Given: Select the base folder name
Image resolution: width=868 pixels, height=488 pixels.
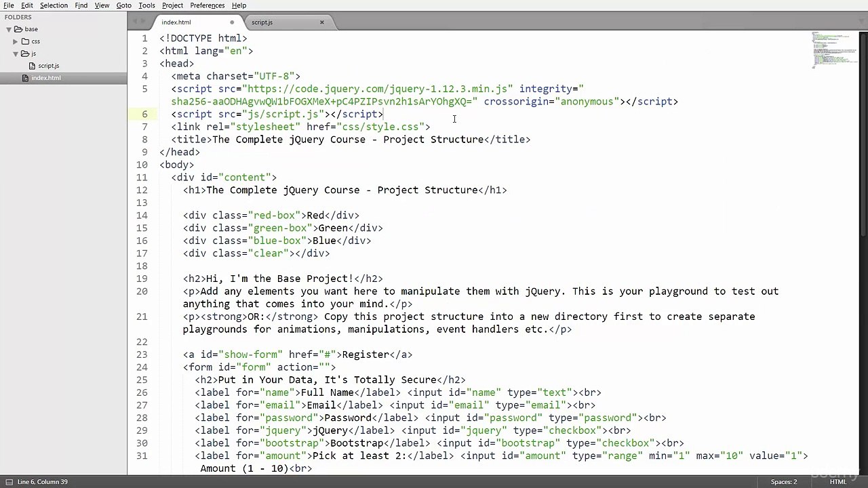Looking at the screenshot, I should 31,29.
